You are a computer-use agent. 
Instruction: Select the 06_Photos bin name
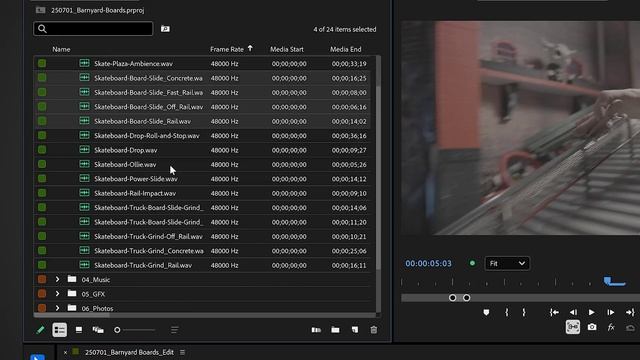tap(97, 309)
